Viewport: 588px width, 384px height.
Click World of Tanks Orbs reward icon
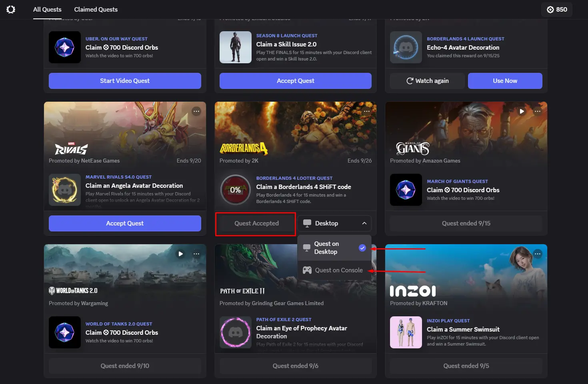(x=65, y=332)
